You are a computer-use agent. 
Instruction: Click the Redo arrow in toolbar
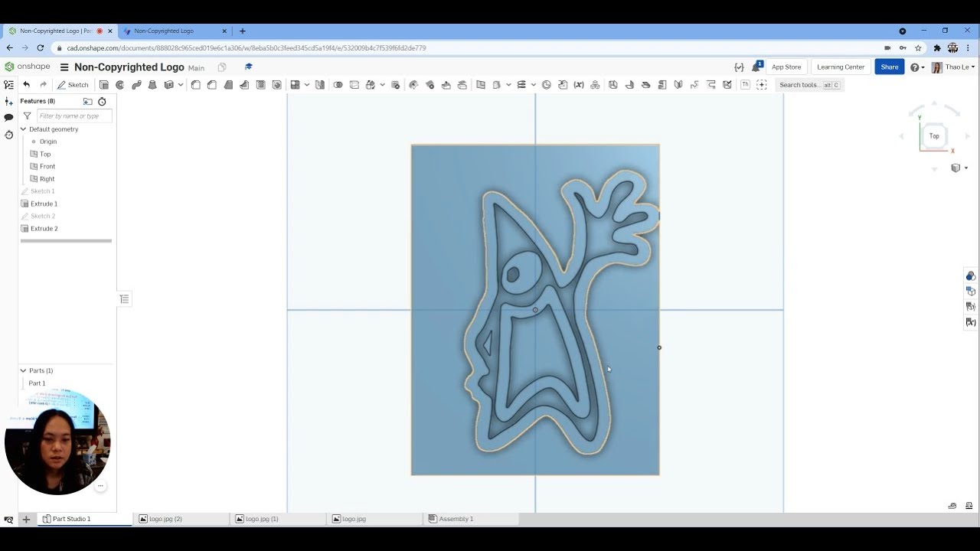click(x=43, y=85)
